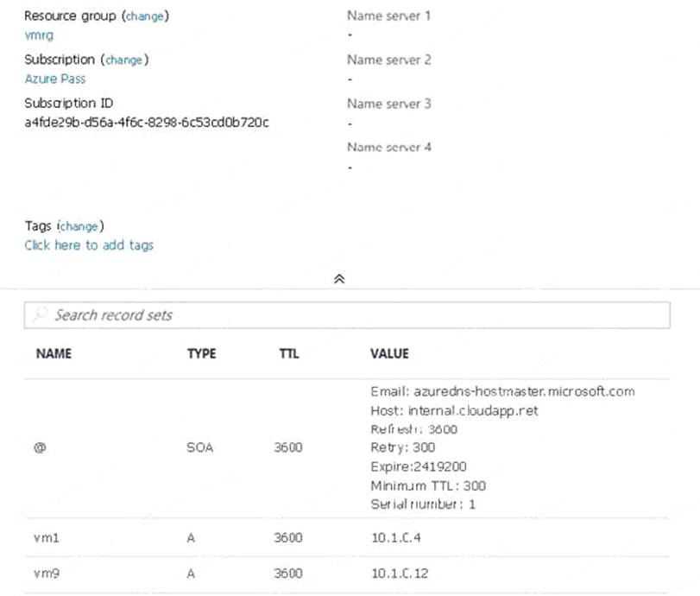Open the vmrg resource group link
Screen dimensions: 700x596
click(x=39, y=35)
